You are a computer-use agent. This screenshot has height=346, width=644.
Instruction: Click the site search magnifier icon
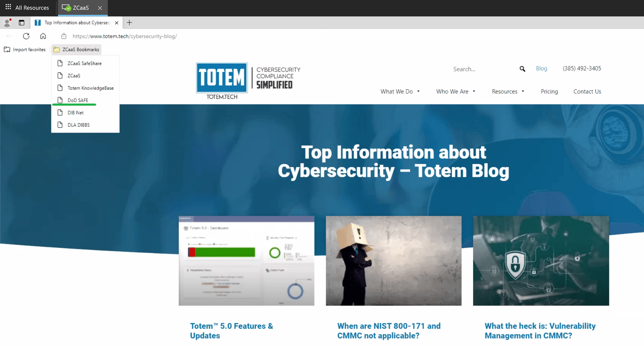tap(522, 69)
